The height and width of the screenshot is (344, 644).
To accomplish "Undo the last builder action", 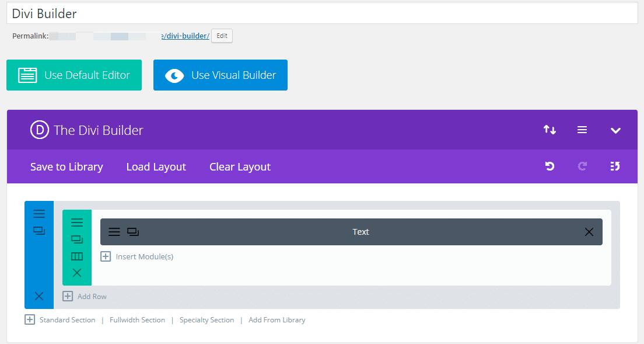I will point(549,166).
